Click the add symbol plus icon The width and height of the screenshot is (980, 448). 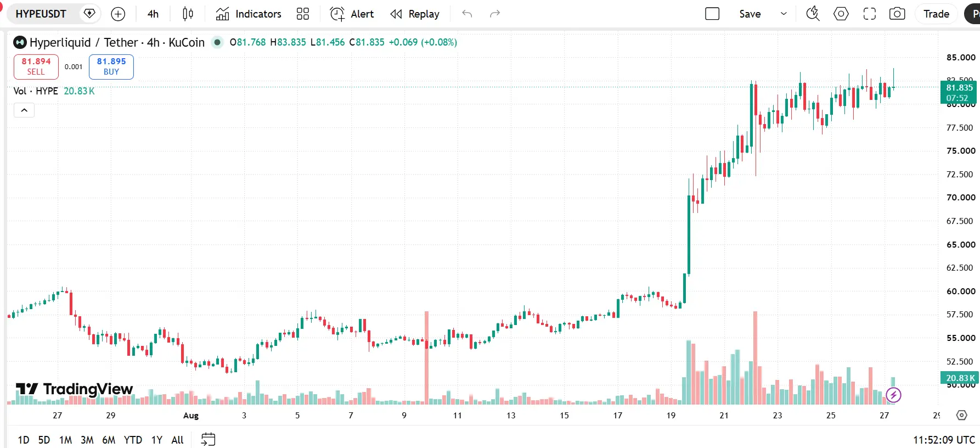pos(118,14)
